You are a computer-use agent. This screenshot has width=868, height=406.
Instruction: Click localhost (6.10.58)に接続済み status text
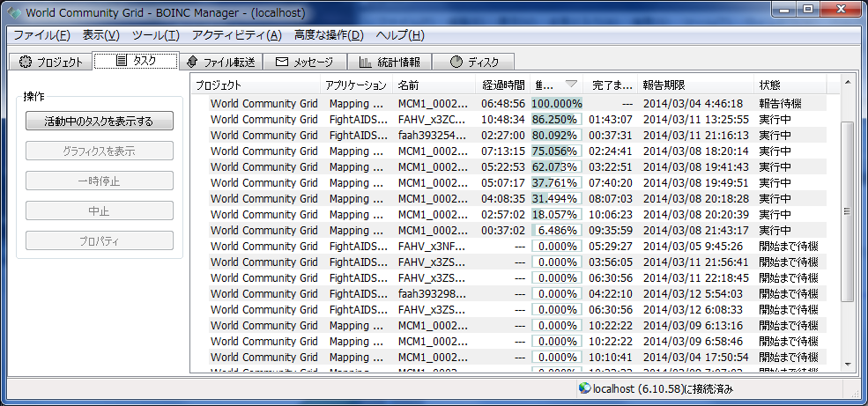[664, 389]
